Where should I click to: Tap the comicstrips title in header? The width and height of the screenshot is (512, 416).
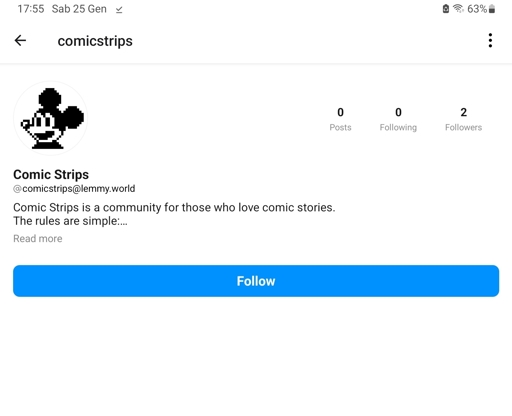point(95,41)
